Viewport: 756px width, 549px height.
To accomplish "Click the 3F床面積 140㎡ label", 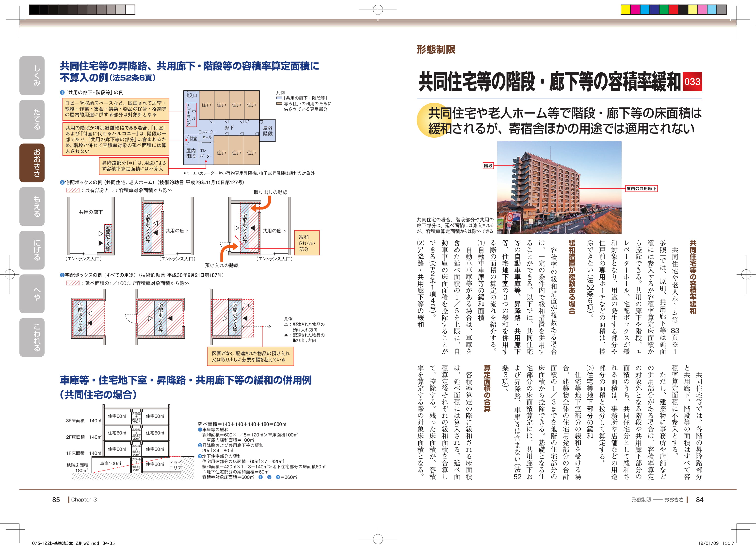I will 84,421.
